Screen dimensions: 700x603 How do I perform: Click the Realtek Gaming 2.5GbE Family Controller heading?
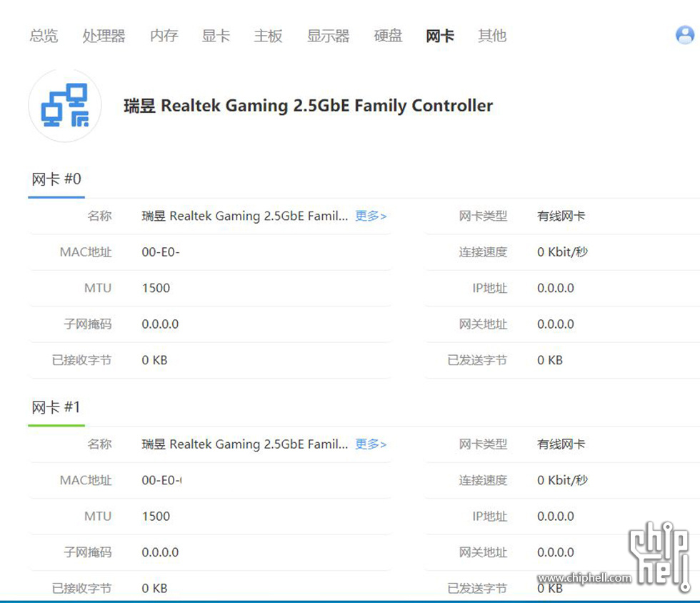pos(308,106)
